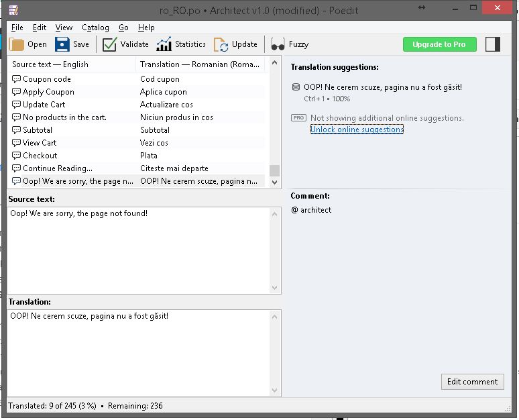Click the 'Ctrl+1 • 100%' suggestion shortcut text

(x=327, y=99)
